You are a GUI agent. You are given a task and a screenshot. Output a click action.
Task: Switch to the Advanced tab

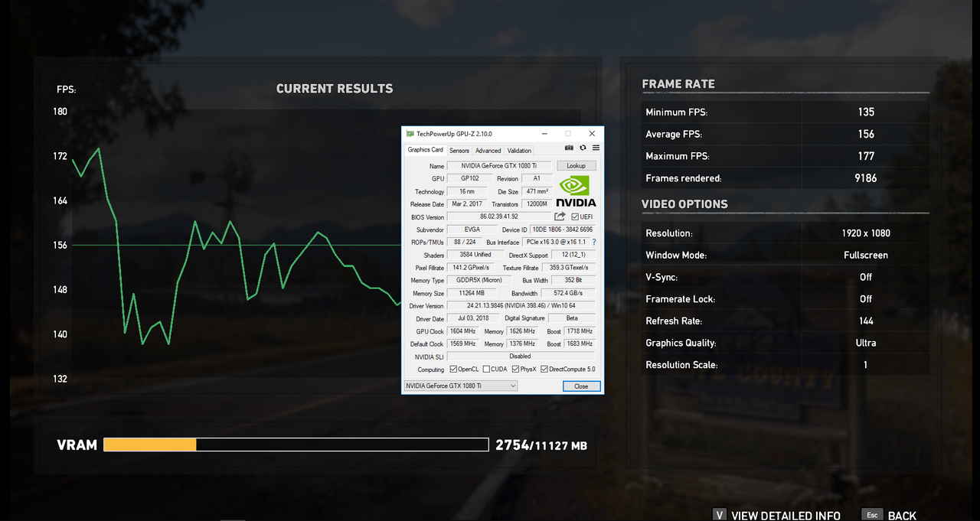(x=488, y=151)
